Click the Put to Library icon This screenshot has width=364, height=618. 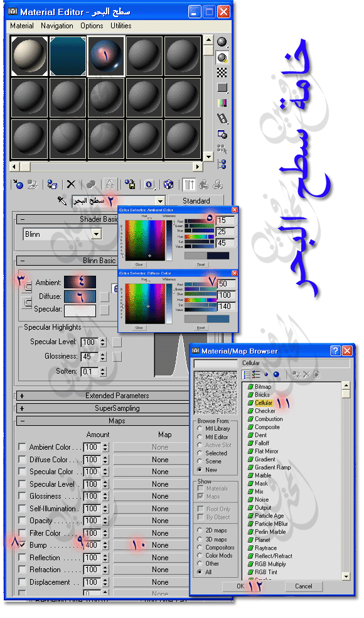[x=130, y=185]
